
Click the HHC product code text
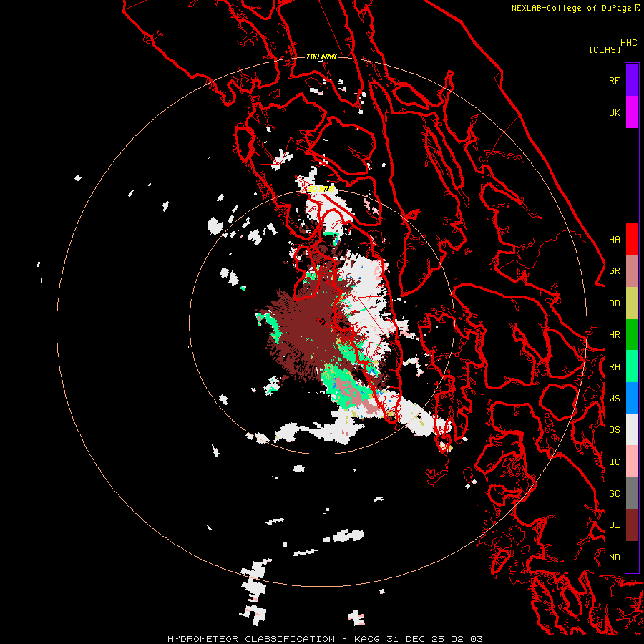pyautogui.click(x=628, y=43)
